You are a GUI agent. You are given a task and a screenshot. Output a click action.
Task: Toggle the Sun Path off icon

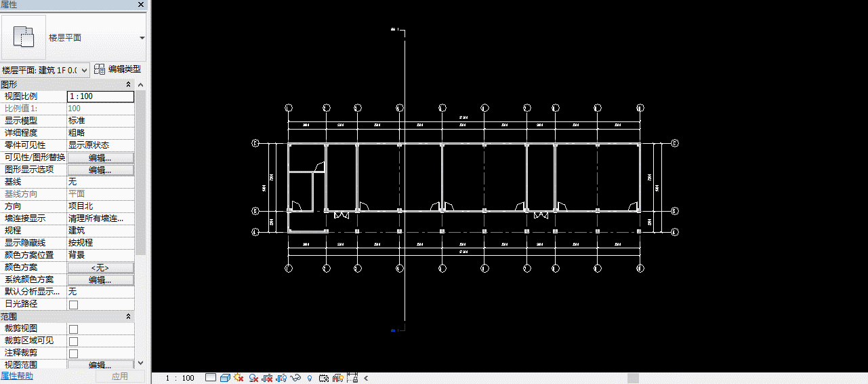click(x=239, y=378)
